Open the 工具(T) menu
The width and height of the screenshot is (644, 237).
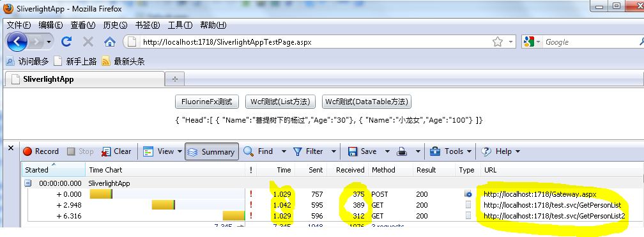(180, 26)
